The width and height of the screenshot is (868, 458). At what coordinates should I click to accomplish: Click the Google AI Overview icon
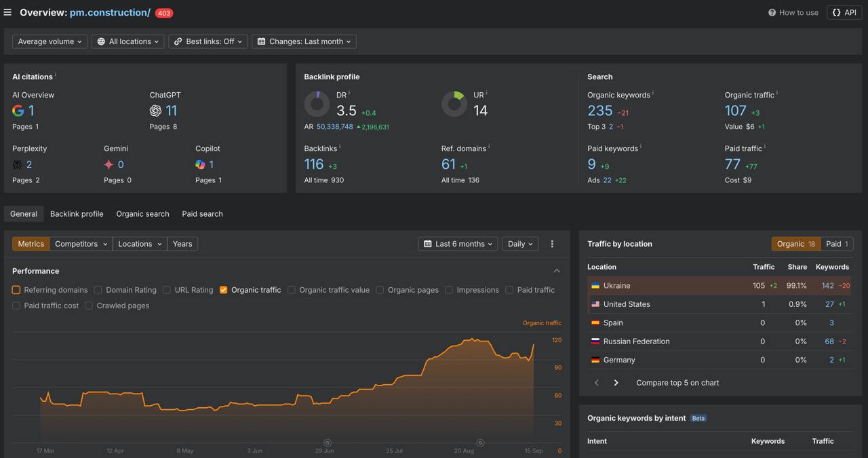coord(18,110)
